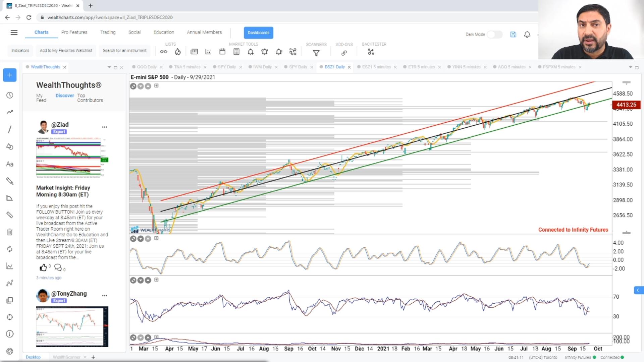Expand the oscillator panel with plus box
The width and height of the screenshot is (644, 362).
click(x=156, y=238)
